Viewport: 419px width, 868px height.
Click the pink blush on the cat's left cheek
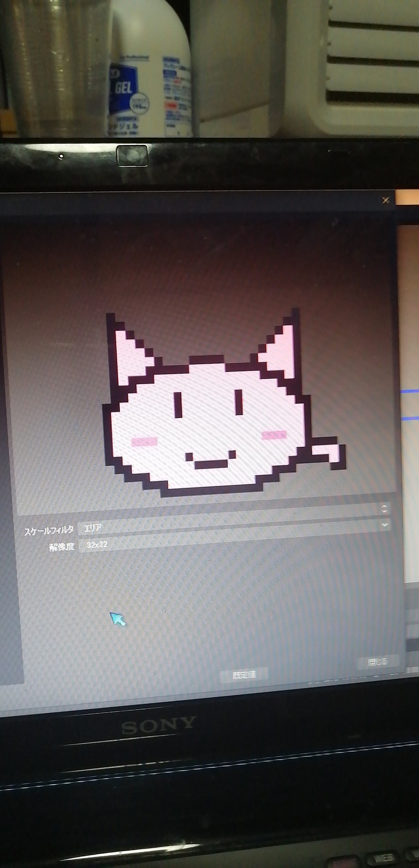pos(144,442)
